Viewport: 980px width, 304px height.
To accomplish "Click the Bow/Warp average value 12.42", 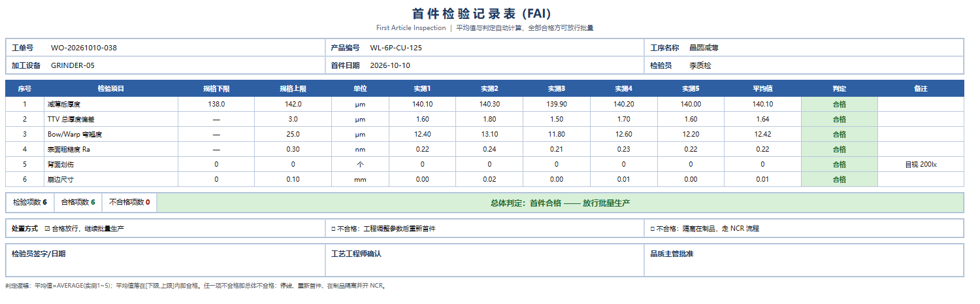I will click(x=762, y=134).
